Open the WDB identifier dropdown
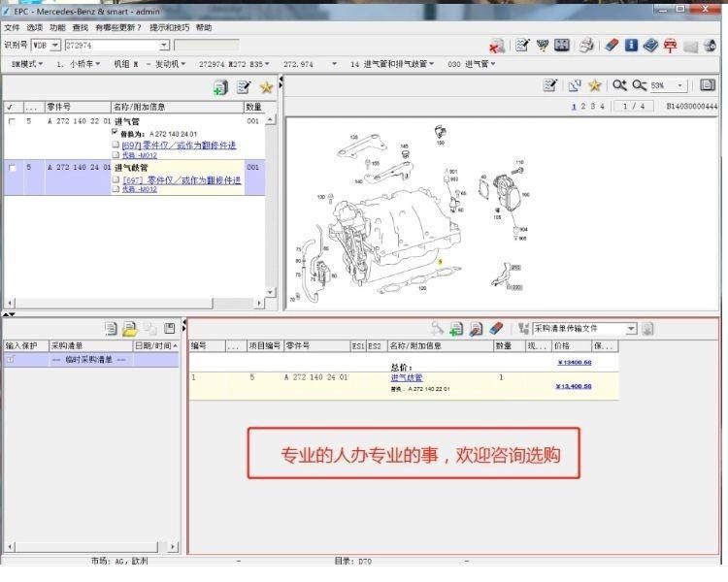Viewport: 728px width, 582px height. [55, 45]
